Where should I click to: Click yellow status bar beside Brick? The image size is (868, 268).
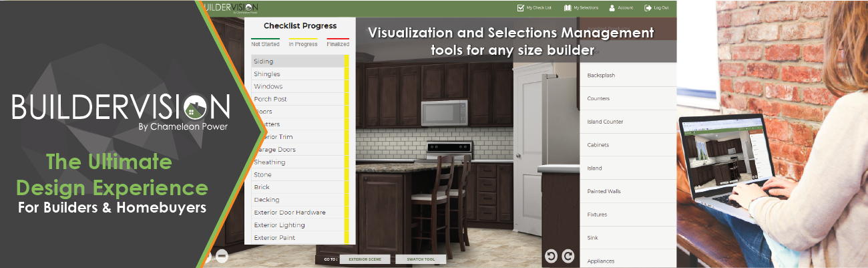[x=347, y=187]
